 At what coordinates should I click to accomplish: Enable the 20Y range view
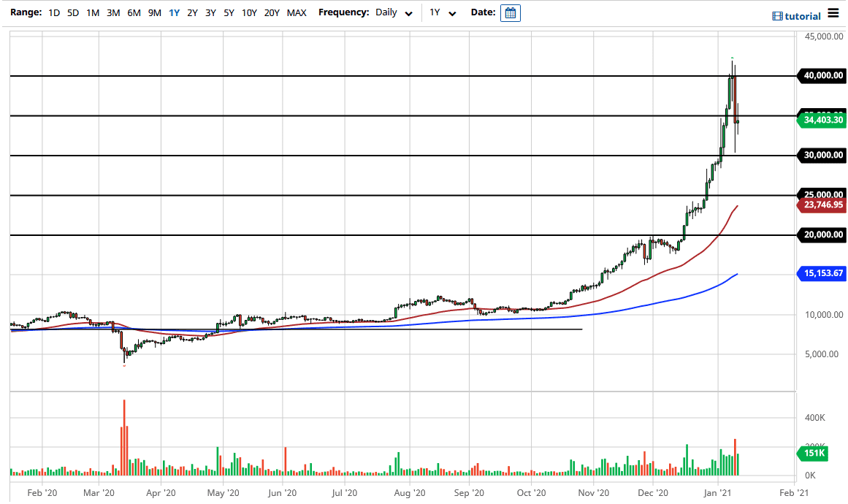pos(270,12)
